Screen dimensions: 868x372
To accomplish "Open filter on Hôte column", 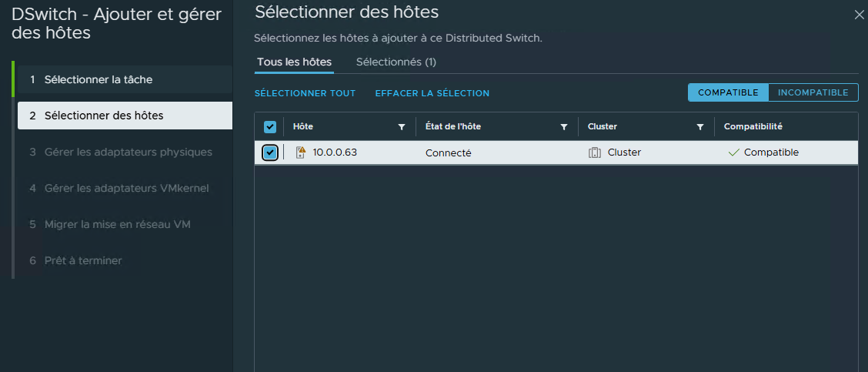I will pyautogui.click(x=401, y=127).
